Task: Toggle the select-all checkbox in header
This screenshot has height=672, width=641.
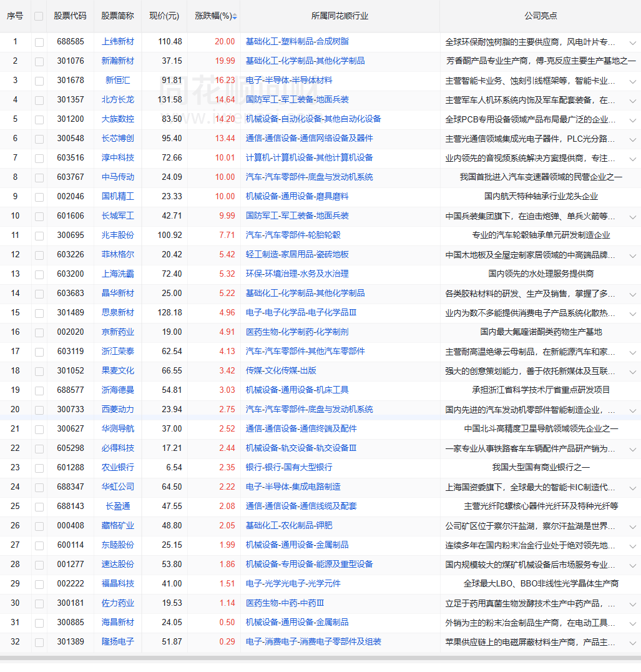Action: tap(39, 16)
